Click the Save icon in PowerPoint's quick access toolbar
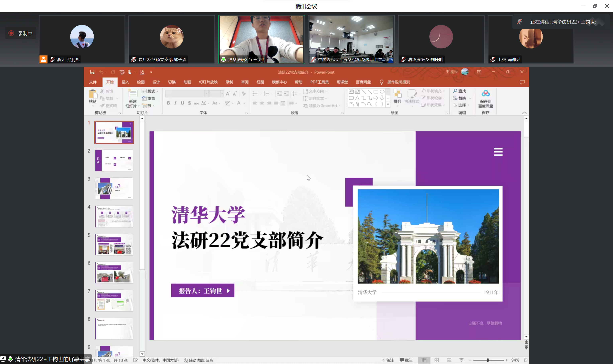Image resolution: width=613 pixels, height=364 pixels. [92, 72]
